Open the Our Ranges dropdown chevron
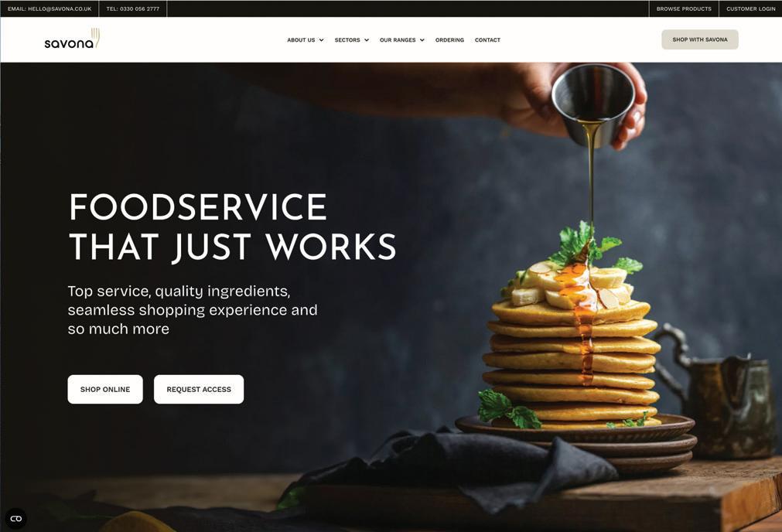The width and height of the screenshot is (782, 532). [422, 40]
